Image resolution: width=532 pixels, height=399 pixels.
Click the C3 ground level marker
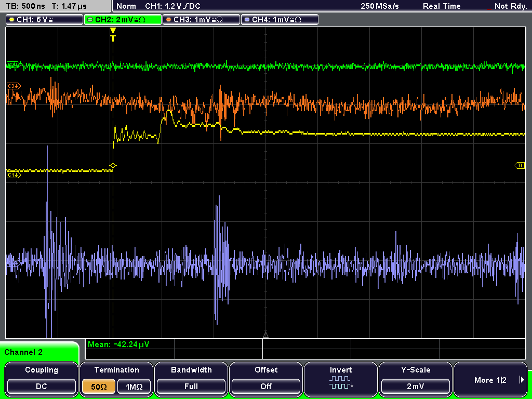click(x=14, y=86)
